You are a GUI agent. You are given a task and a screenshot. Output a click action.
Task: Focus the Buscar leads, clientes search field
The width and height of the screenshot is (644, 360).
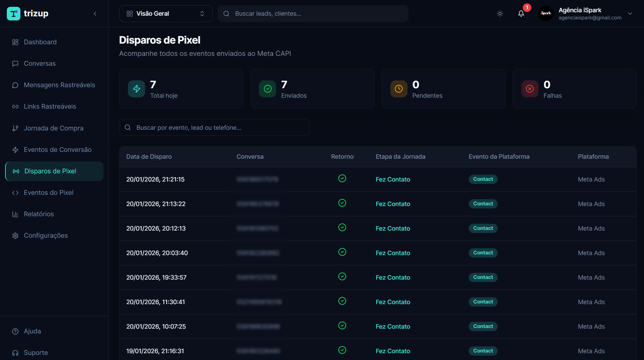tap(313, 14)
